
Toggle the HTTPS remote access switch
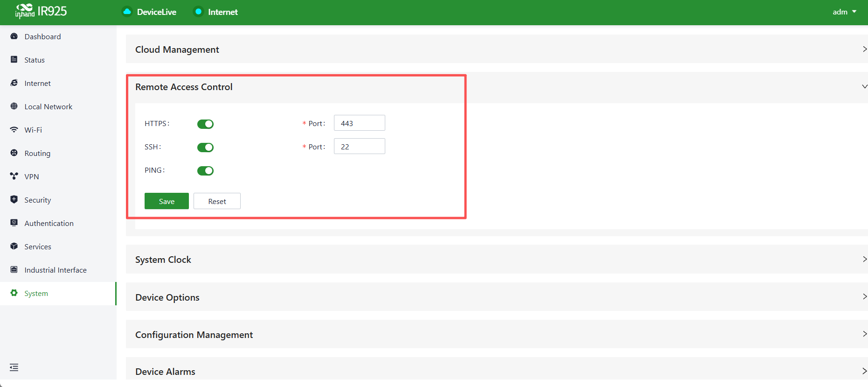tap(205, 124)
